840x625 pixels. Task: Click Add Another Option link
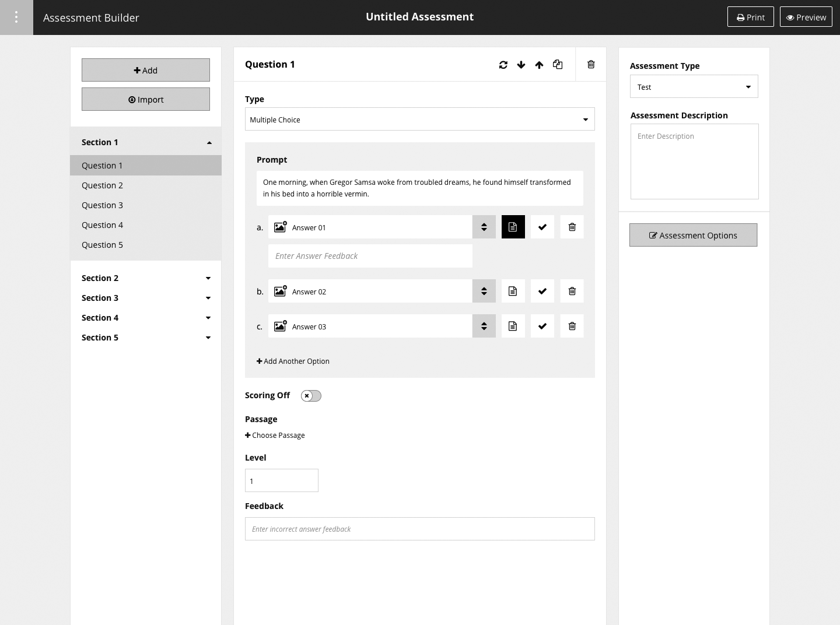coord(293,361)
